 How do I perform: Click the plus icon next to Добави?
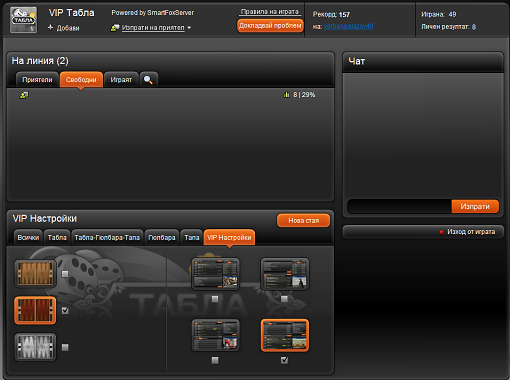(50, 27)
